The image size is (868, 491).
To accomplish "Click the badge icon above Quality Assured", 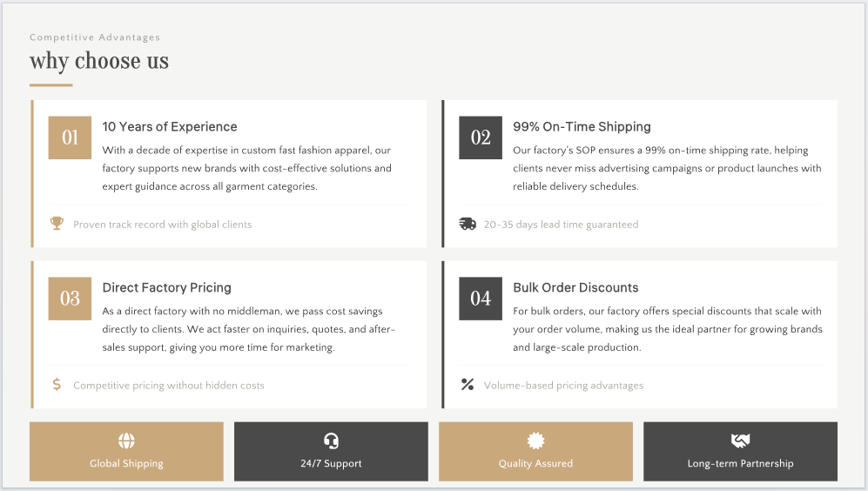I will pyautogui.click(x=535, y=441).
